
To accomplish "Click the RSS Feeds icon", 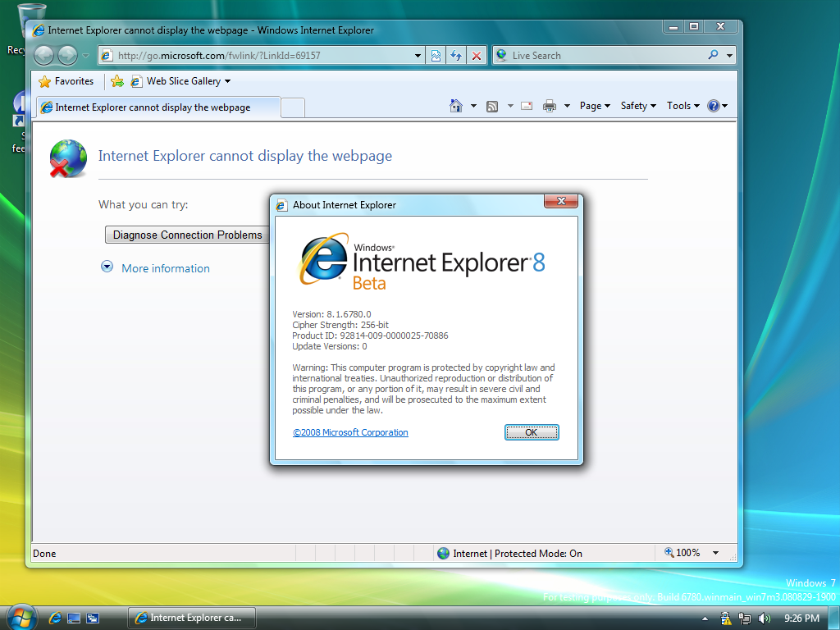I will [x=492, y=107].
